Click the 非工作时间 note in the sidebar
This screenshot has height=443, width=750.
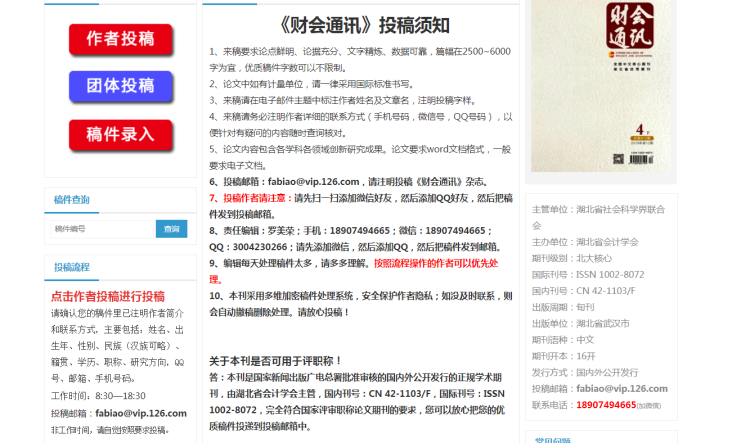[110, 430]
